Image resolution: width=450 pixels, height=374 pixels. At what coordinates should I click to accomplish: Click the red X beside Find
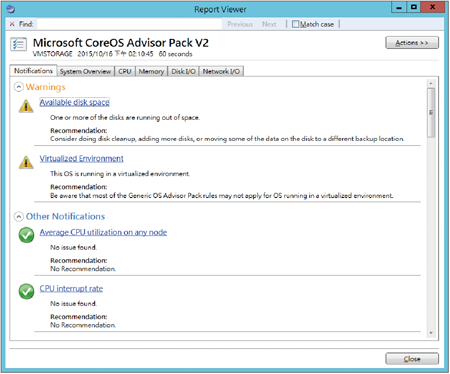tap(12, 24)
